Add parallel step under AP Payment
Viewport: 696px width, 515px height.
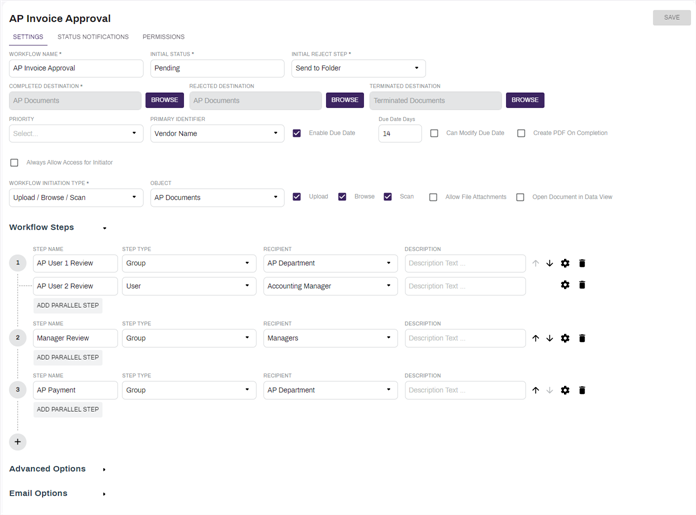coord(68,409)
